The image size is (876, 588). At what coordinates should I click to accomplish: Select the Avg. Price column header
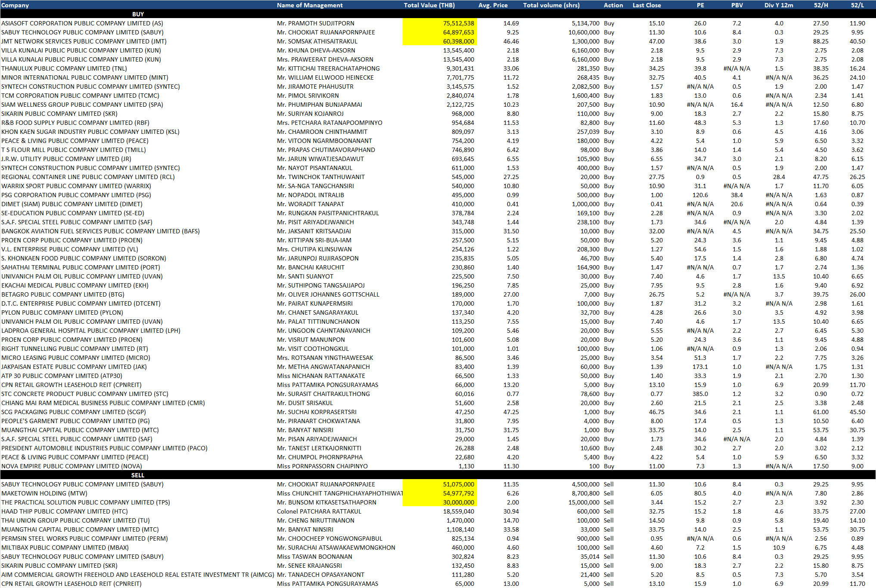493,5
